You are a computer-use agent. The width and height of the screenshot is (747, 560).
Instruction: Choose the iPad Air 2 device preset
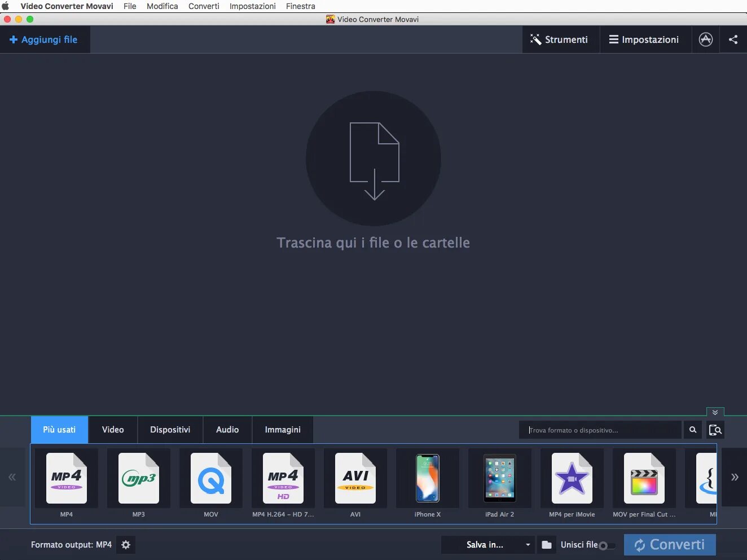pos(500,478)
